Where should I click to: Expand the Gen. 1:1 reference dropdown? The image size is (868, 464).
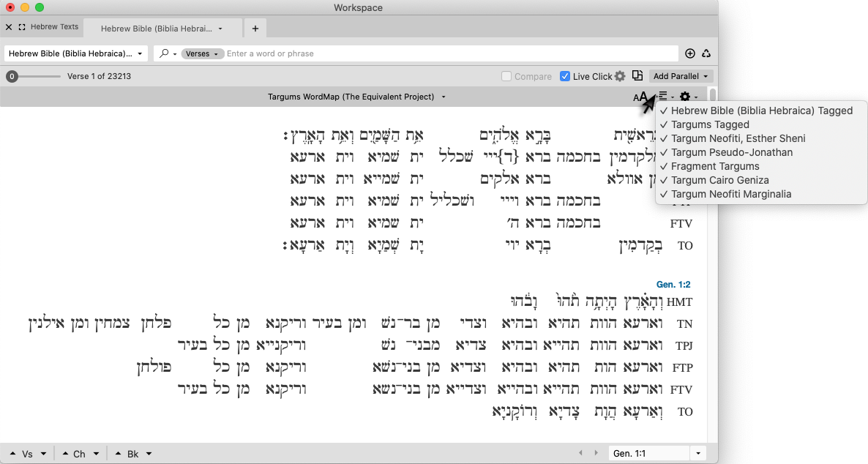tap(698, 454)
